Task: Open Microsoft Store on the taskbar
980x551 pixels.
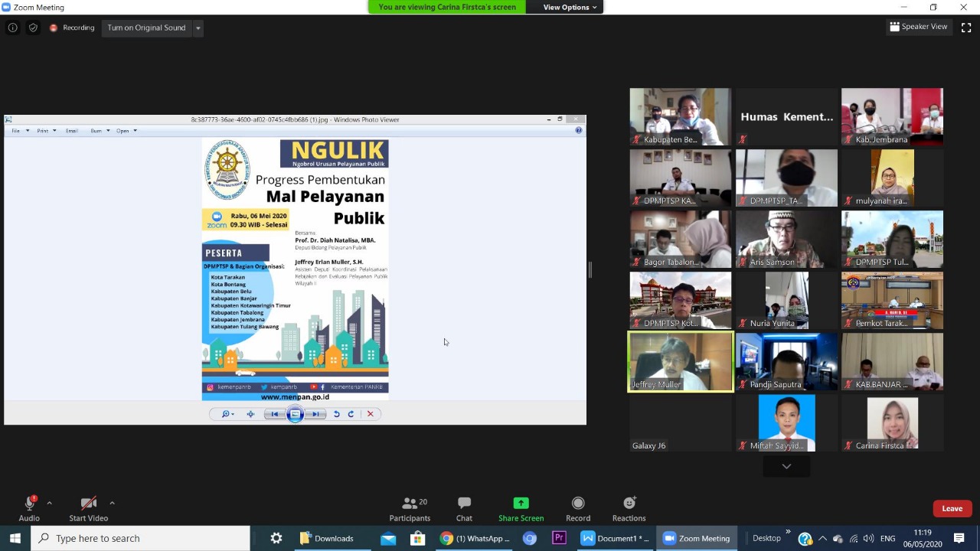Action: 417,538
